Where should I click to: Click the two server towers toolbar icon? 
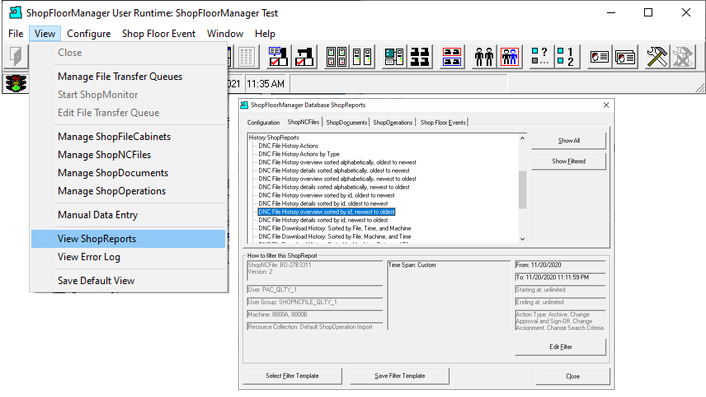[x=362, y=57]
